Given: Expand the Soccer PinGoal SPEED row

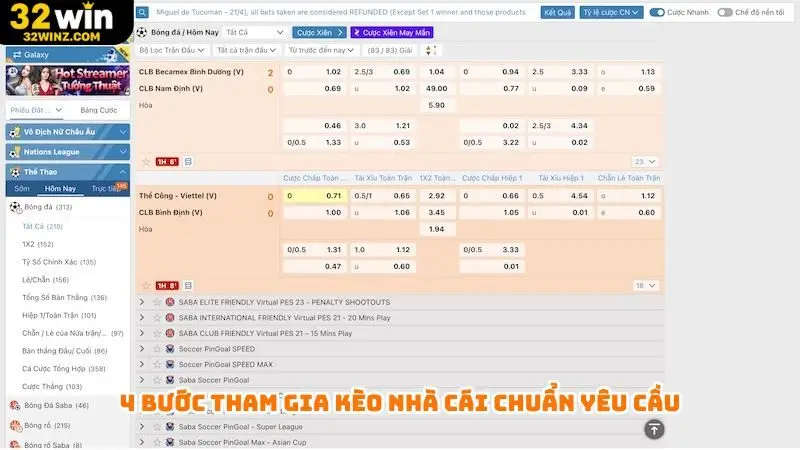Looking at the screenshot, I should coord(142,349).
